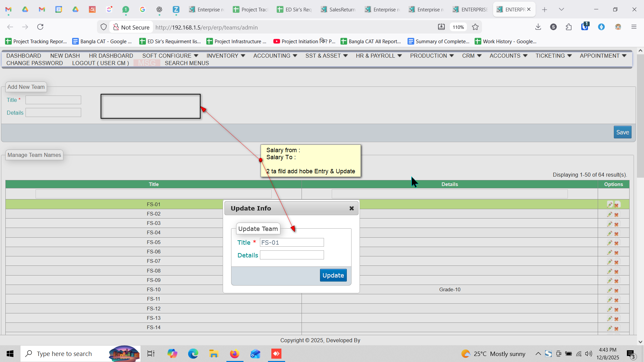This screenshot has height=362, width=644.
Task: Bookmark this page with star icon
Action: tap(475, 27)
